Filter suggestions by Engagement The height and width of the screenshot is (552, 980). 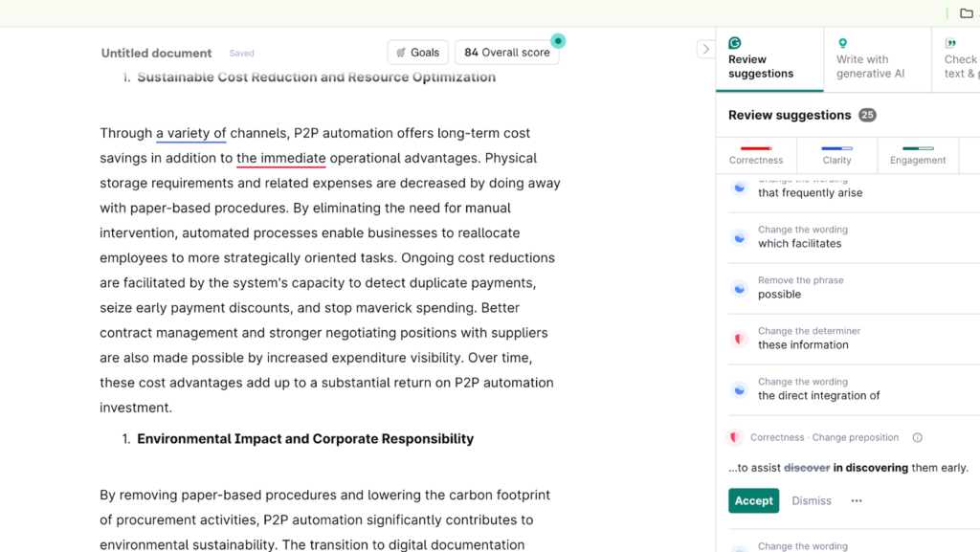[918, 155]
